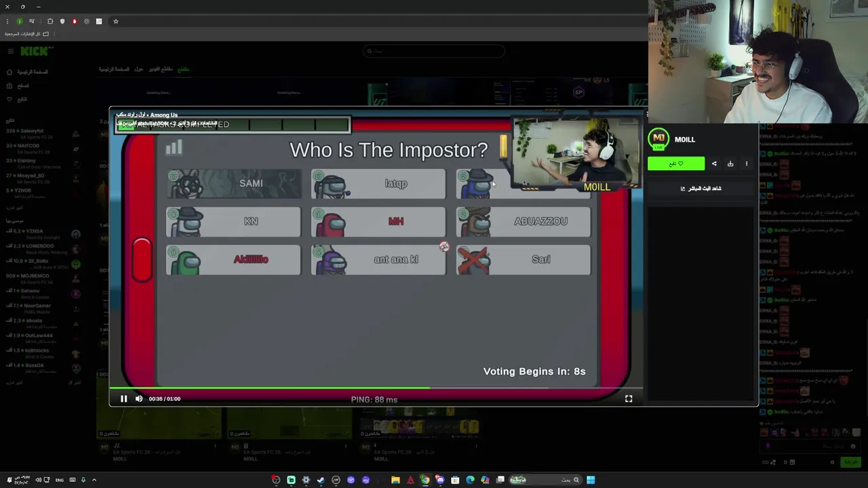Share the clip with the share icon
The height and width of the screenshot is (488, 868).
point(714,163)
